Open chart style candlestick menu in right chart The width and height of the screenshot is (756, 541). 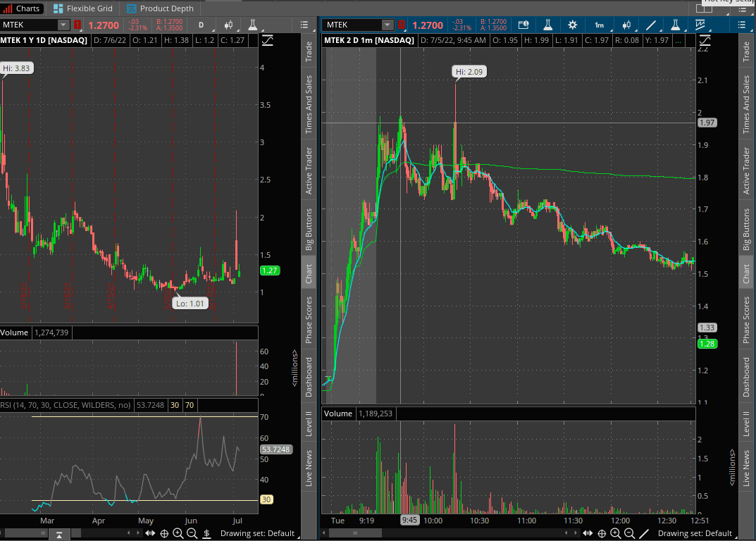[626, 25]
